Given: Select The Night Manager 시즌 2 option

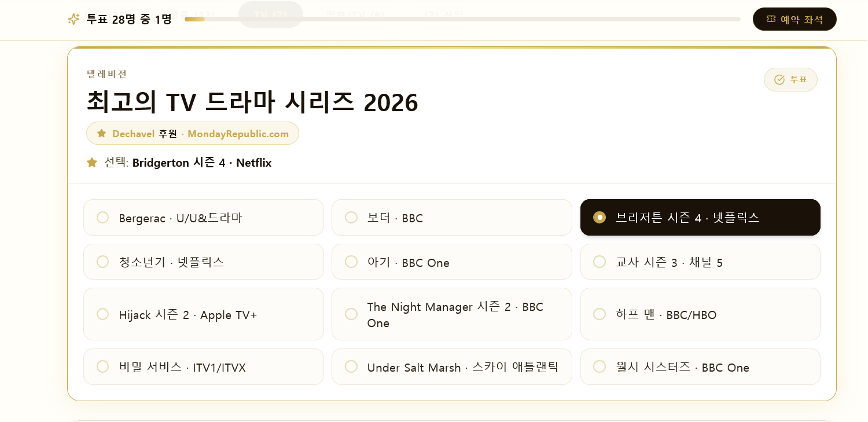Looking at the screenshot, I should point(452,314).
